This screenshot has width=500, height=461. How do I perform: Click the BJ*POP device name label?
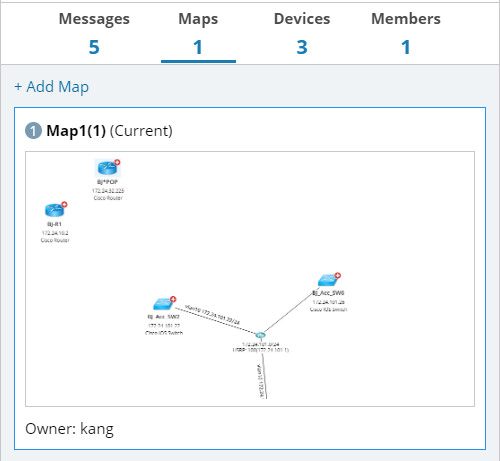tap(107, 182)
